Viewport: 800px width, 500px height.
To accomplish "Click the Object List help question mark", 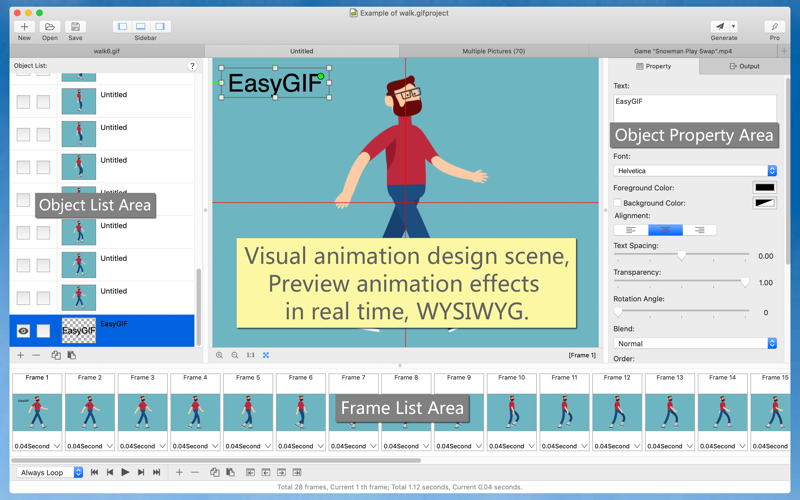I will point(192,66).
